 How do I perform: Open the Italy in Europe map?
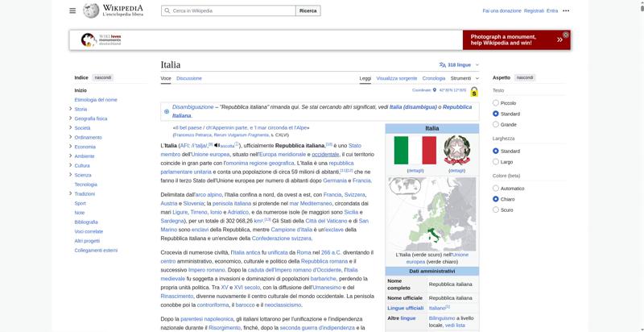(431, 214)
